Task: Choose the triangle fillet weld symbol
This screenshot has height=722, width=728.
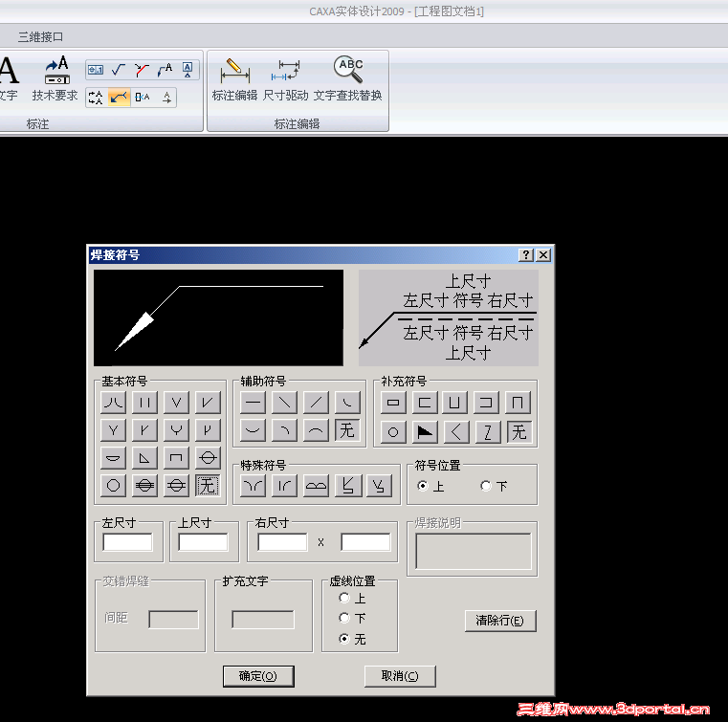Action: pos(144,458)
